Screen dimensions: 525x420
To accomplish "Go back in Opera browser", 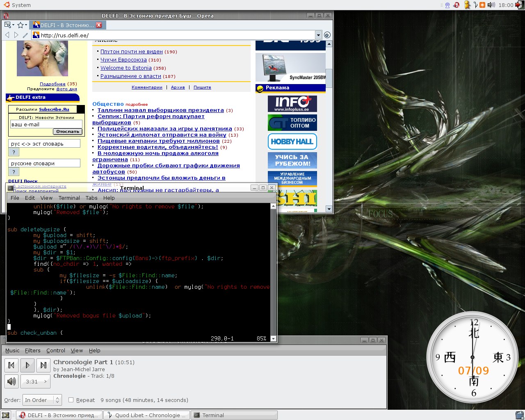I will click(7, 35).
